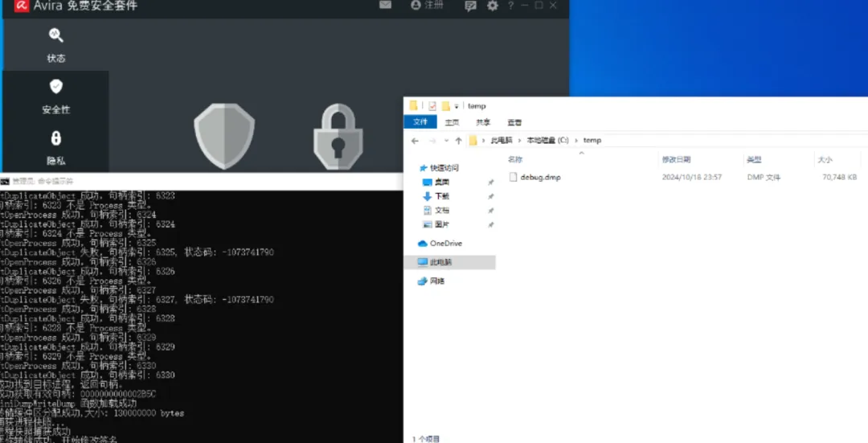Click the Avira logo in title bar
The image size is (868, 443).
click(21, 6)
